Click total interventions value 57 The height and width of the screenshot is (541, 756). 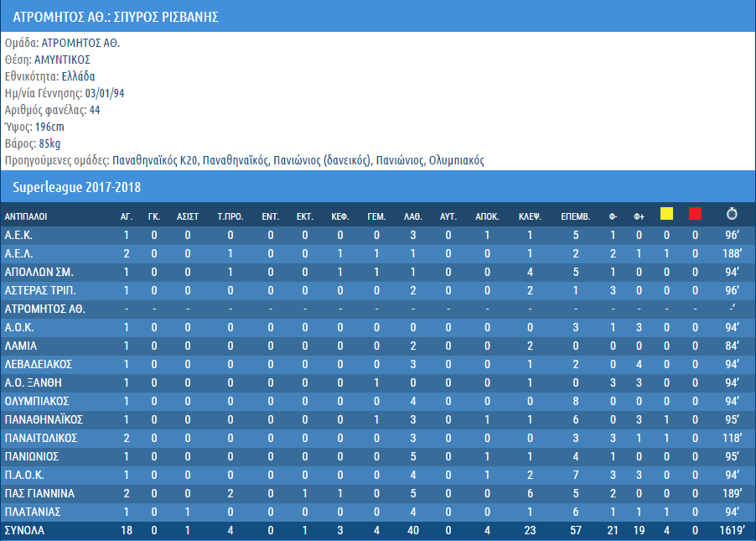click(576, 530)
